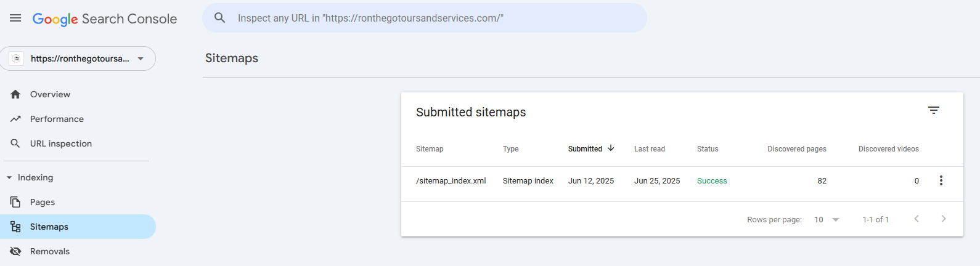The width and height of the screenshot is (980, 266).
Task: Open the hamburger main menu
Action: pyautogui.click(x=15, y=18)
